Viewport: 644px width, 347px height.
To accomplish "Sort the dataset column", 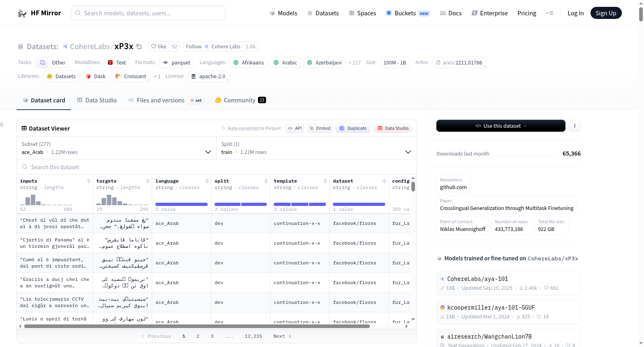I will click(384, 181).
